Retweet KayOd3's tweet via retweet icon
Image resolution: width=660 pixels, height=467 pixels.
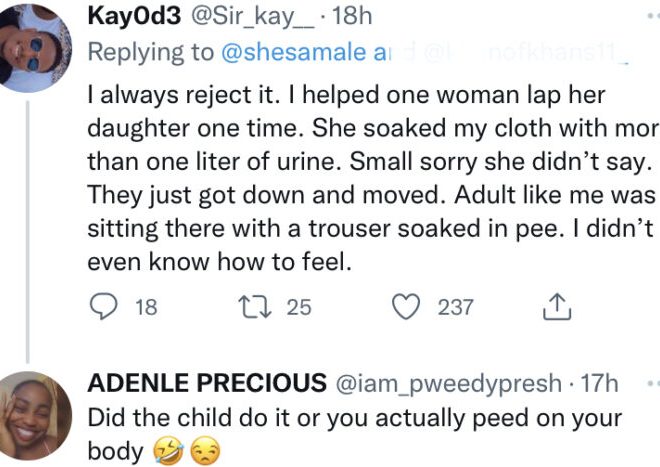(x=266, y=308)
